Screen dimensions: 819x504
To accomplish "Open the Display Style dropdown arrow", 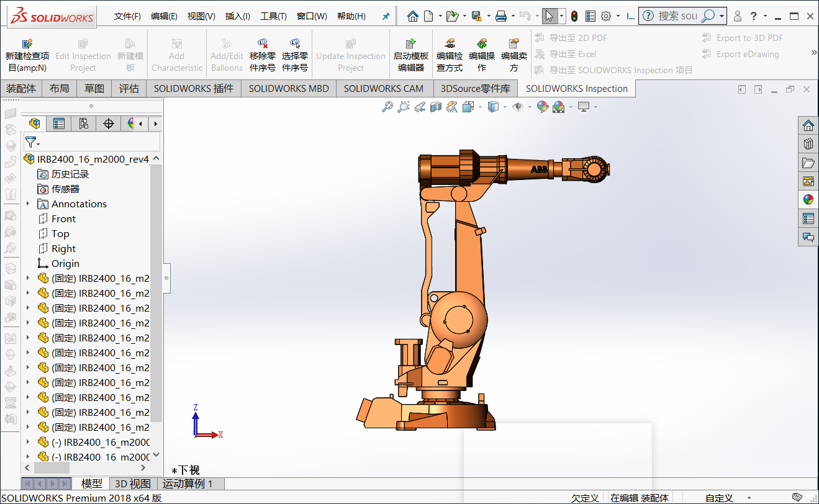I will click(x=505, y=107).
